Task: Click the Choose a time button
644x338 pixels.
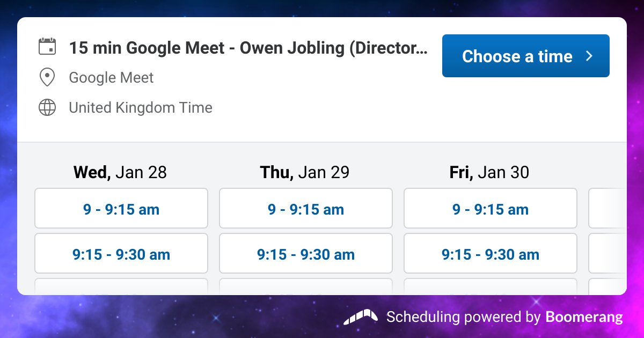Action: 525,56
